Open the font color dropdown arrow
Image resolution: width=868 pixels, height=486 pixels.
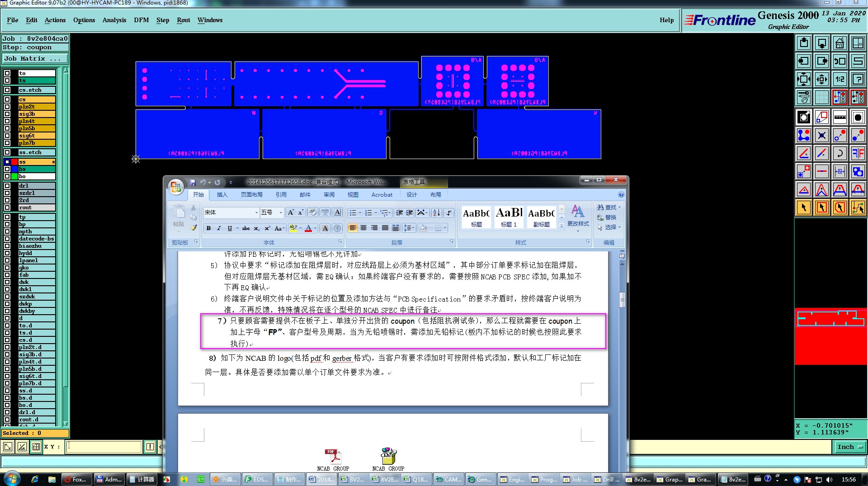click(315, 228)
